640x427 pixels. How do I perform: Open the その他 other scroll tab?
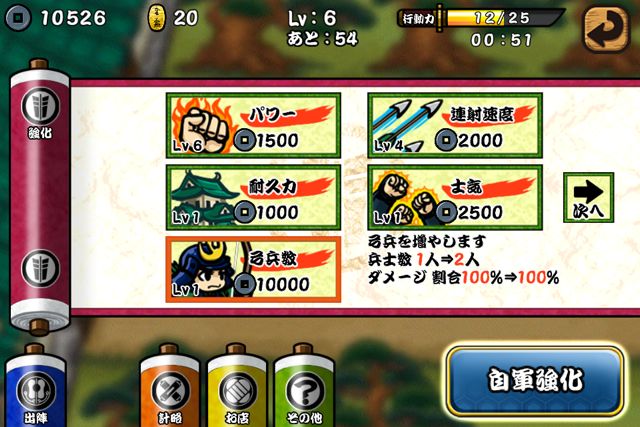point(304,388)
